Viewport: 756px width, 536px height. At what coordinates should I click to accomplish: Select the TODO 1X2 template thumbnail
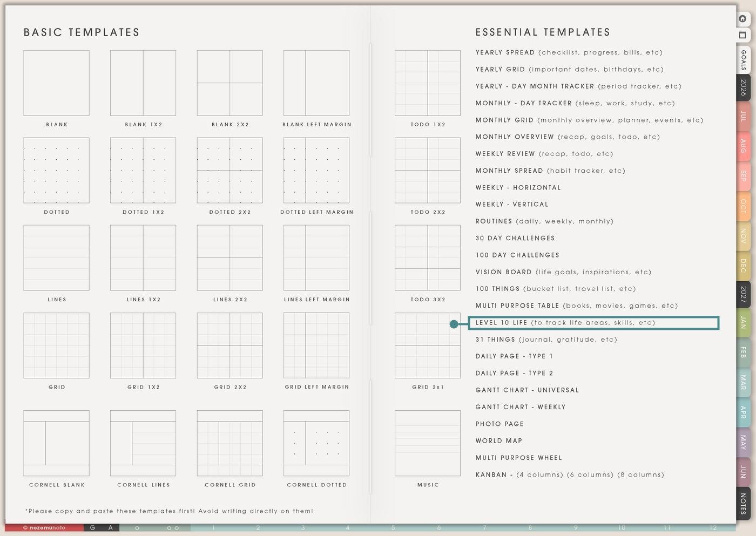428,83
